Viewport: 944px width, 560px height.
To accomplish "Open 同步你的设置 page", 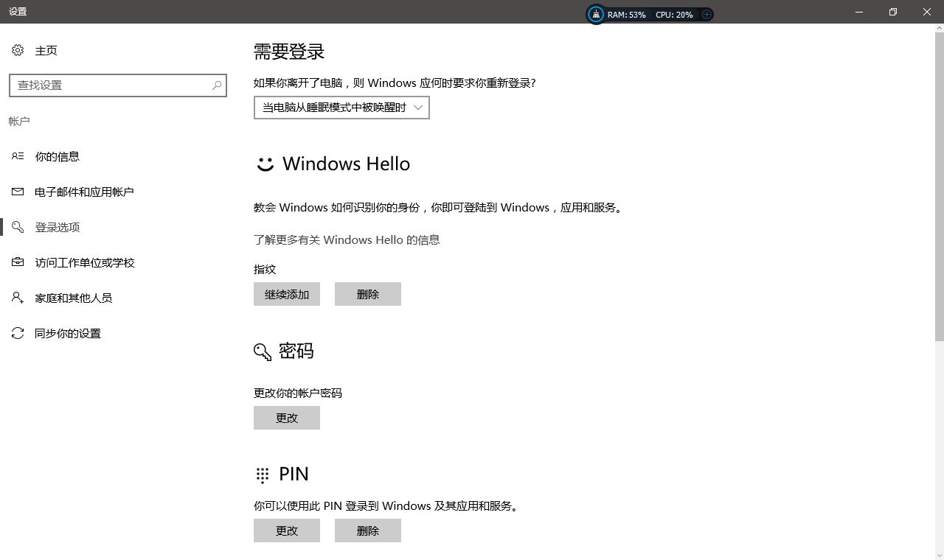I will pos(68,333).
